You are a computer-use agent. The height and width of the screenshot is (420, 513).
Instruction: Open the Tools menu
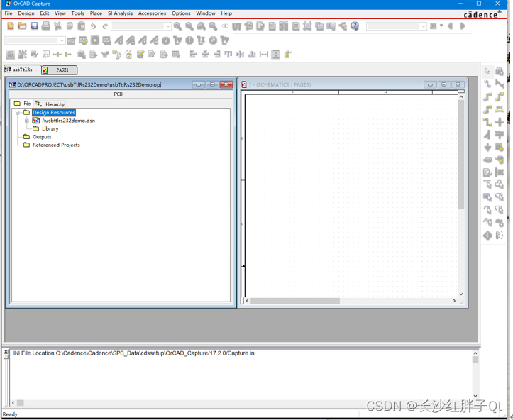click(x=78, y=13)
